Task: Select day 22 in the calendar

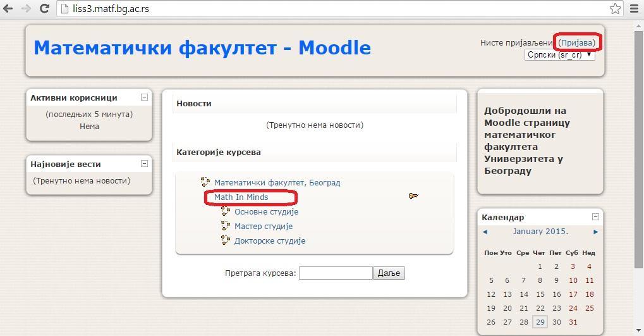Action: coord(540,308)
